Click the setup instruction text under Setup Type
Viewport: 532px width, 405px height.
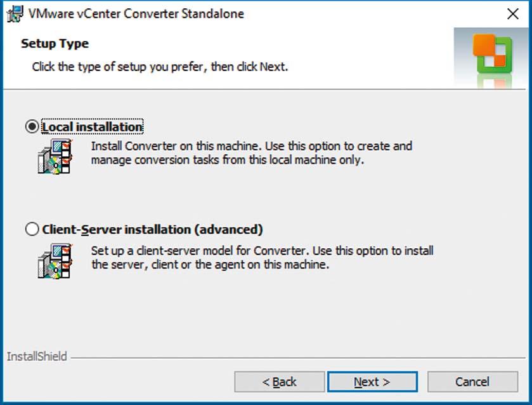[x=160, y=66]
